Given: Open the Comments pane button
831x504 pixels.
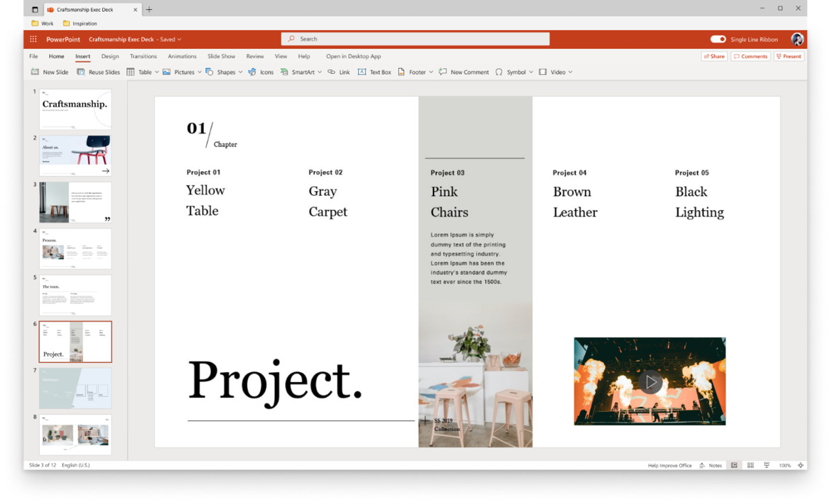Looking at the screenshot, I should click(x=751, y=56).
